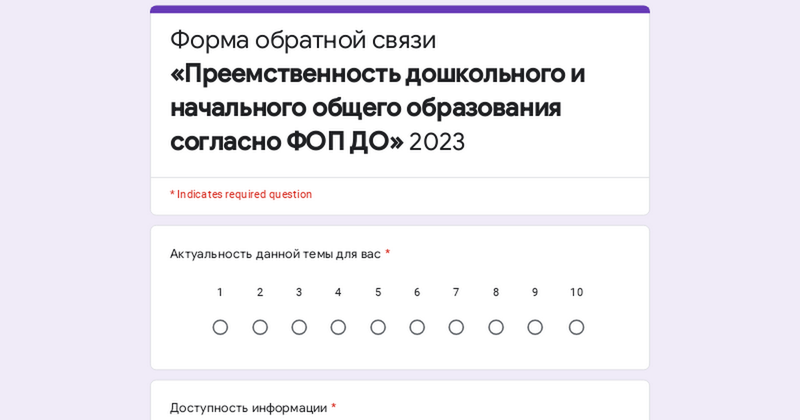
Task: Tick the radio button under 7
Action: point(456,327)
